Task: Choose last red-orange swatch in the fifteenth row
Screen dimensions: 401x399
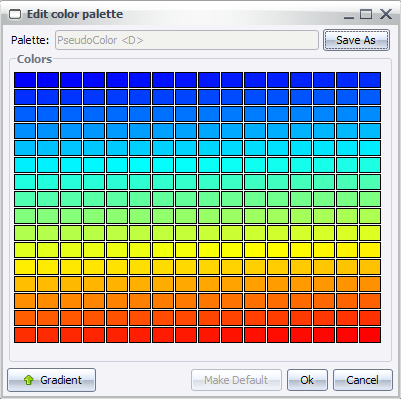Action: click(x=370, y=318)
